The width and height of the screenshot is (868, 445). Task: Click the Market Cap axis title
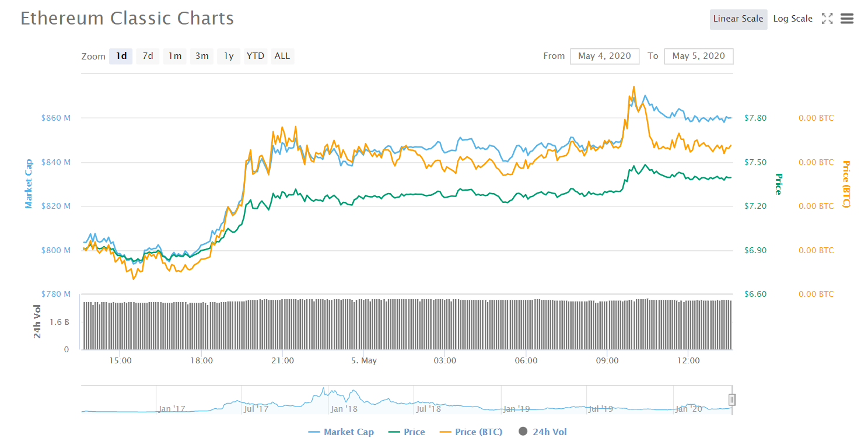click(29, 184)
